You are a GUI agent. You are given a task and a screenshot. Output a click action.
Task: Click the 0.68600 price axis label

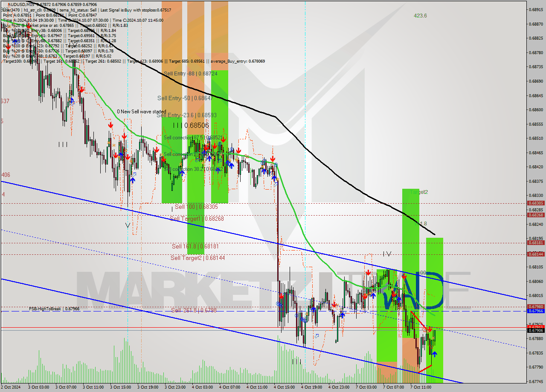click(x=536, y=110)
